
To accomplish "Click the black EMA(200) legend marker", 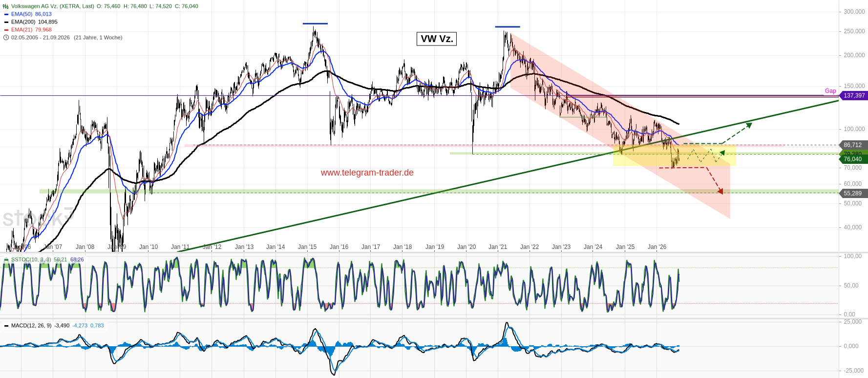I will [x=6, y=22].
